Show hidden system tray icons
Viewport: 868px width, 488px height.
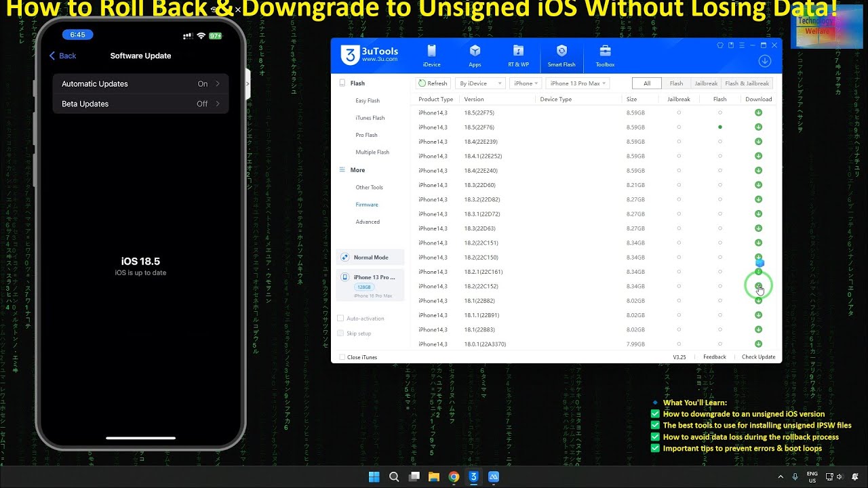(781, 476)
